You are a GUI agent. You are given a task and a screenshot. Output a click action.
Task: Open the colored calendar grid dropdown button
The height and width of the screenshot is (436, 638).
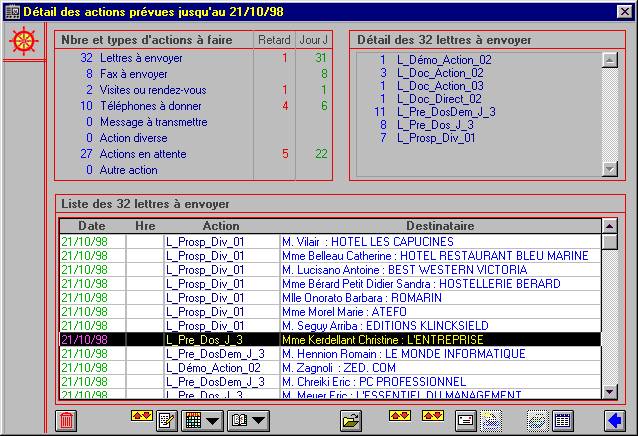(x=202, y=421)
